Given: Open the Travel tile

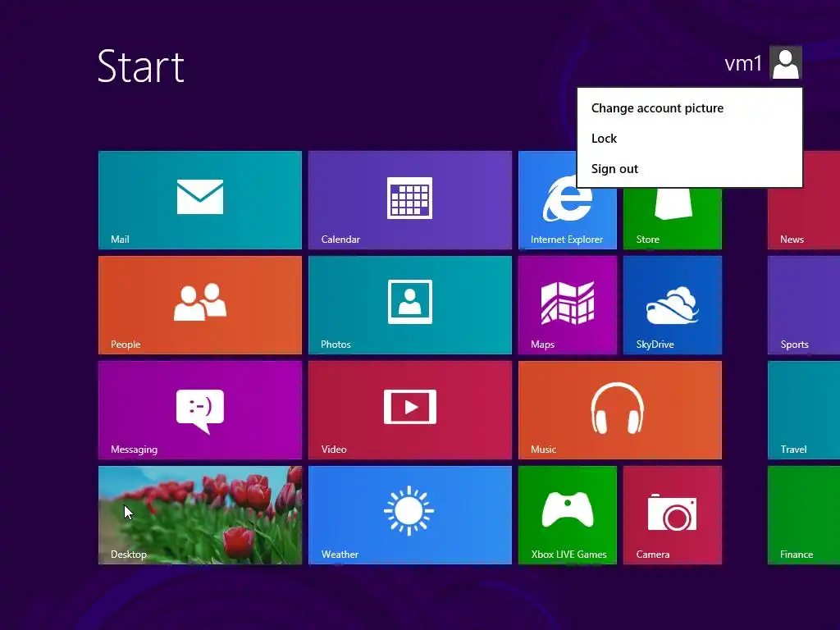Looking at the screenshot, I should [x=804, y=410].
